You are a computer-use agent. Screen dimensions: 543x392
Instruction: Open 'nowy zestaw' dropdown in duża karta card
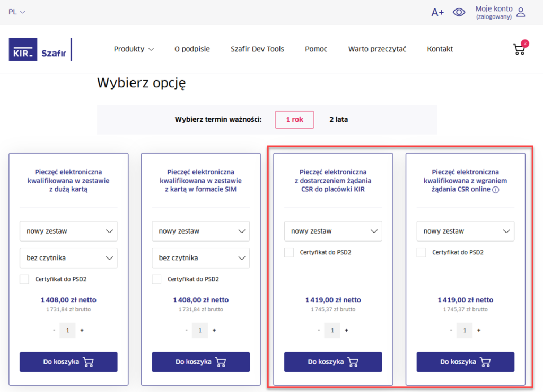click(x=68, y=231)
